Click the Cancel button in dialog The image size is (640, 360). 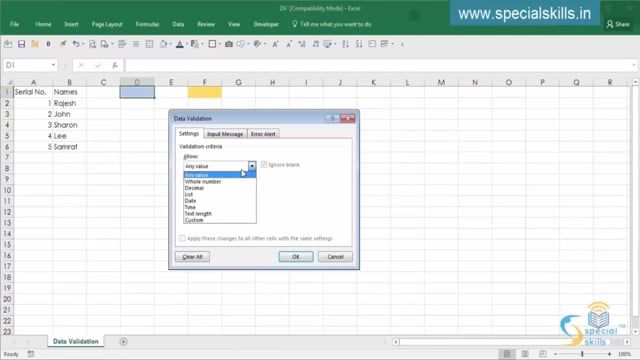coord(335,257)
